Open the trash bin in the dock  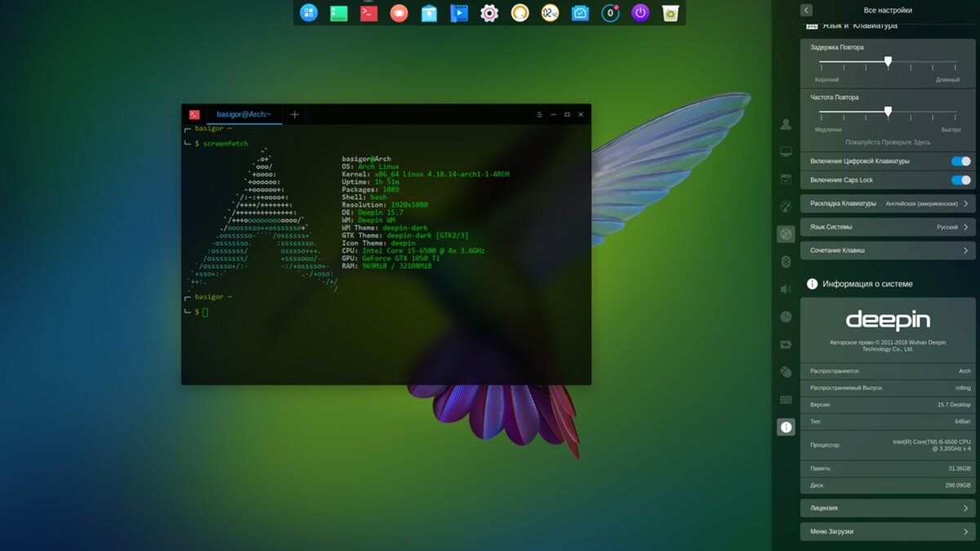(670, 12)
